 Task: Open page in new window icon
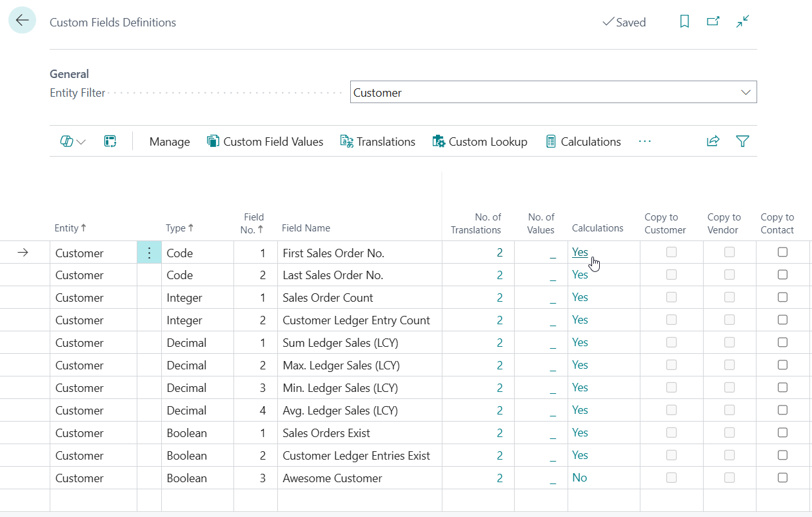coord(713,22)
